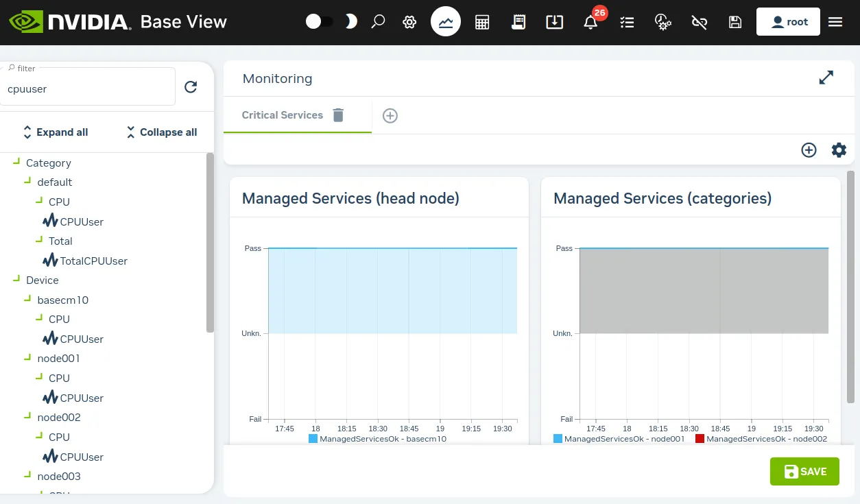Add a new monitoring tab
This screenshot has height=504, width=860.
pyautogui.click(x=390, y=116)
